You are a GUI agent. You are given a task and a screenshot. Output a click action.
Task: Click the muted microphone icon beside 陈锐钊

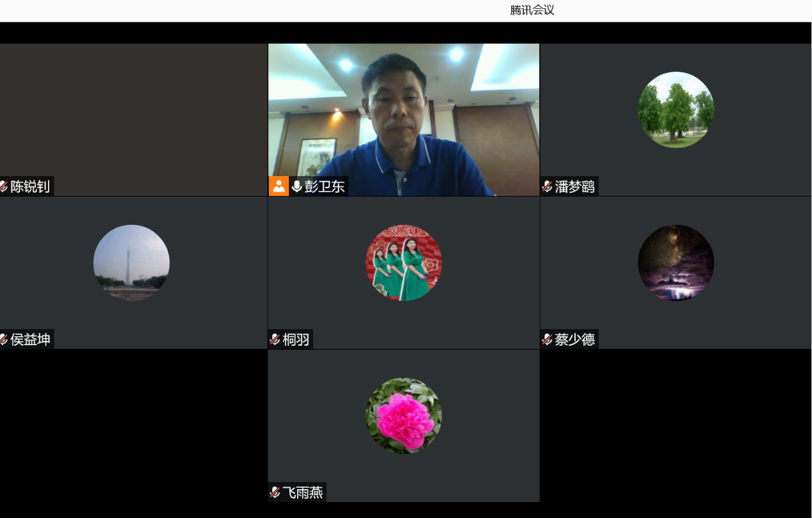[x=4, y=186]
